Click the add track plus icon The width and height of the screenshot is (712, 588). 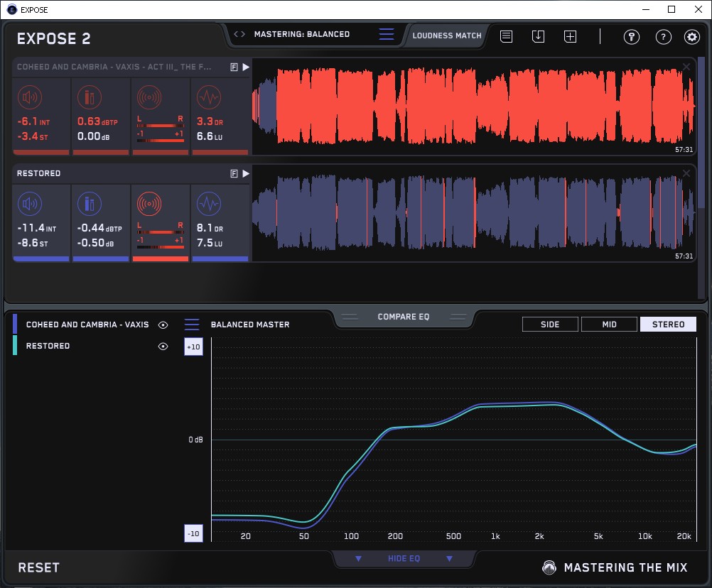click(x=570, y=36)
